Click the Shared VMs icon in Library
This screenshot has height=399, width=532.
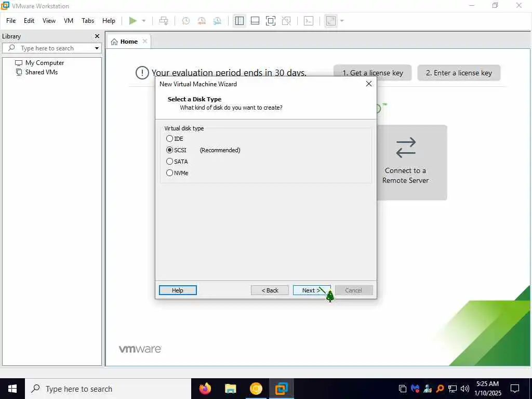click(19, 72)
